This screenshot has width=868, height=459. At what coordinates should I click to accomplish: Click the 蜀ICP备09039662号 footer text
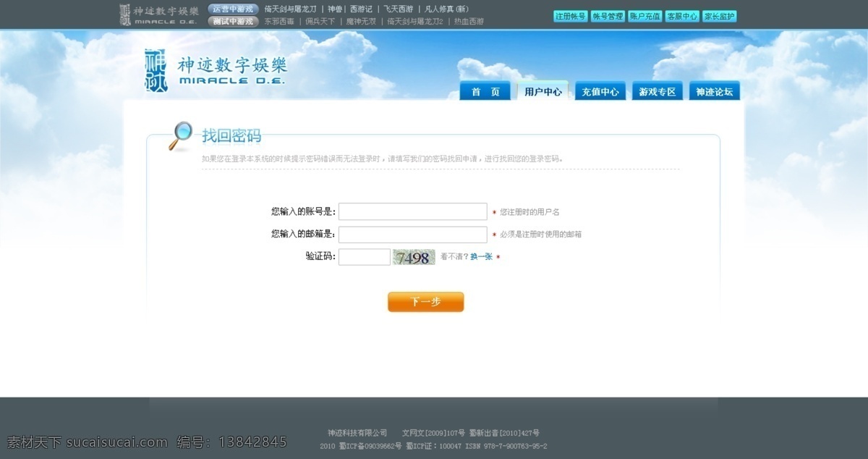[x=369, y=447]
